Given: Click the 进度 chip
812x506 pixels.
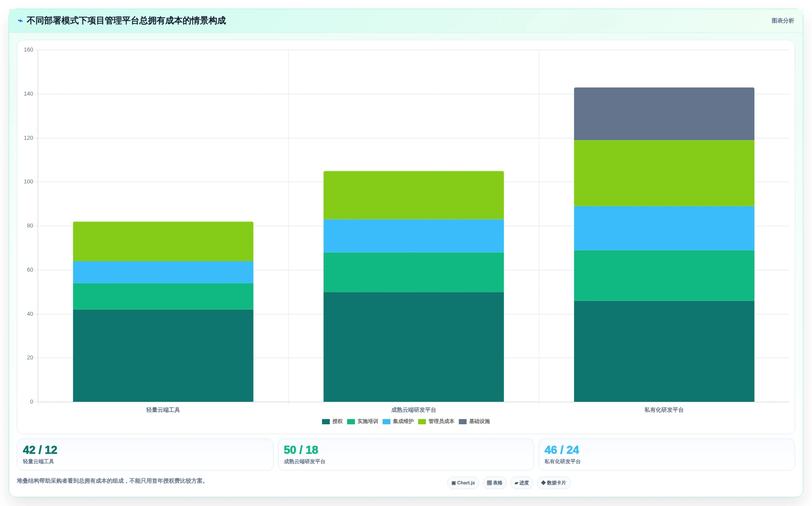Looking at the screenshot, I should coord(522,483).
